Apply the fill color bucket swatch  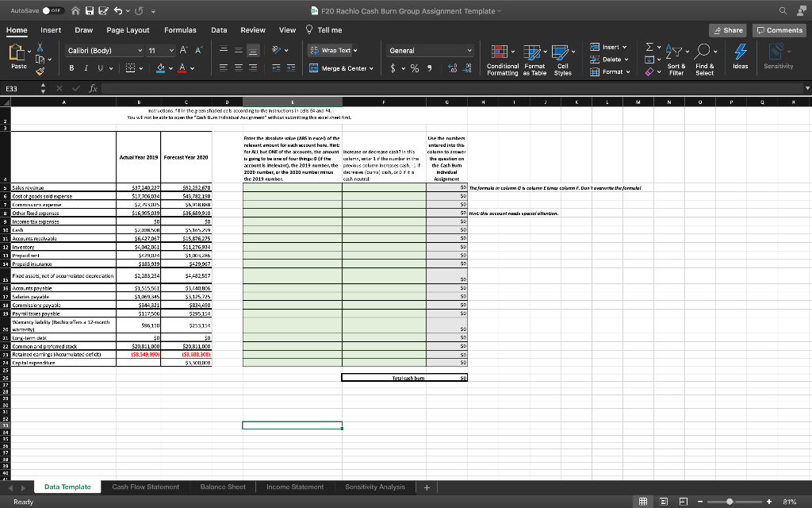pyautogui.click(x=160, y=68)
